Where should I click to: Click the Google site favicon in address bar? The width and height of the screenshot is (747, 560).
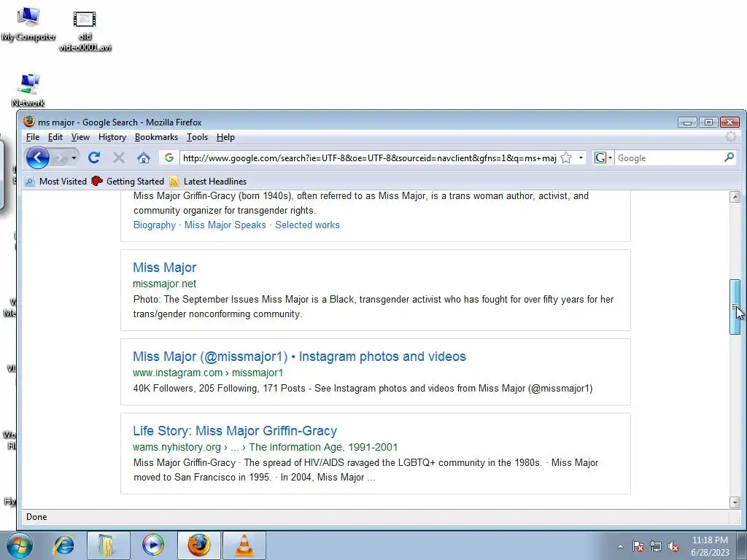[x=169, y=157]
